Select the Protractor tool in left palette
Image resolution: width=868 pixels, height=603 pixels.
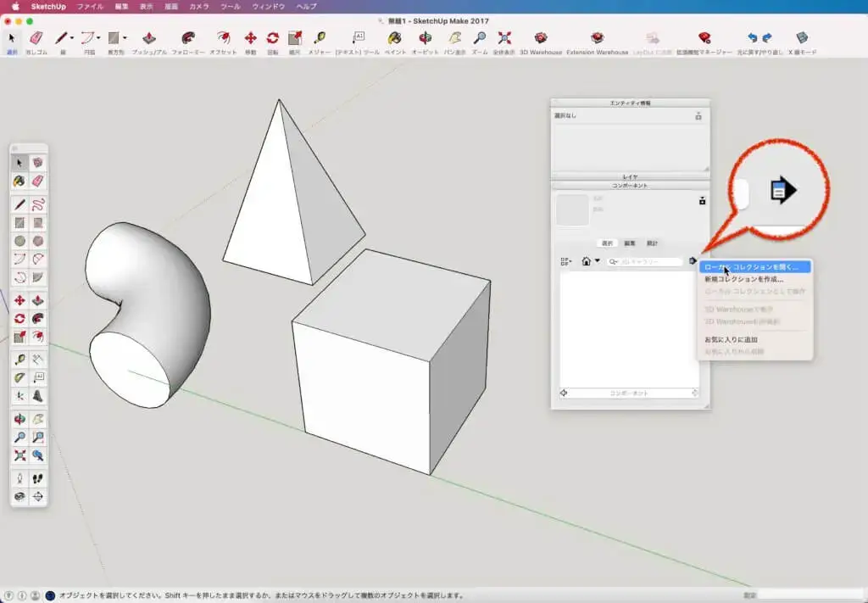(x=19, y=378)
